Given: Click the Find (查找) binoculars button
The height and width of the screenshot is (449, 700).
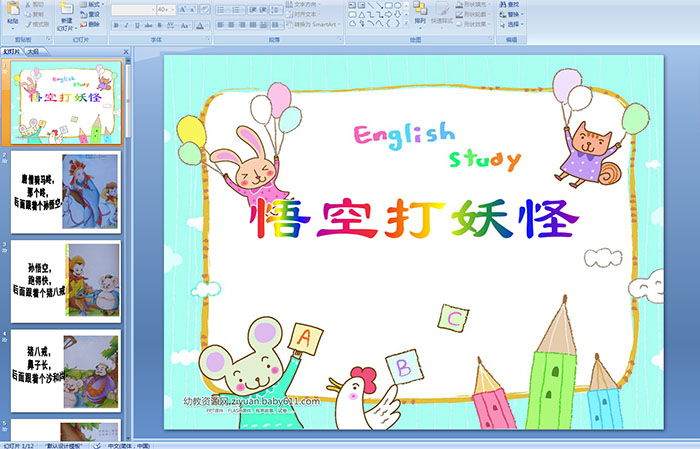Looking at the screenshot, I should click(509, 4).
